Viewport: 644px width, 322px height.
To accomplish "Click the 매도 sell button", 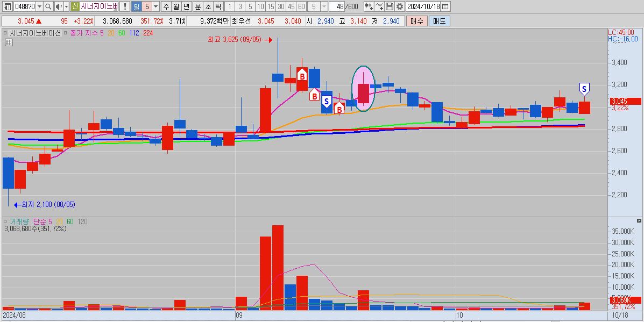I will click(439, 21).
